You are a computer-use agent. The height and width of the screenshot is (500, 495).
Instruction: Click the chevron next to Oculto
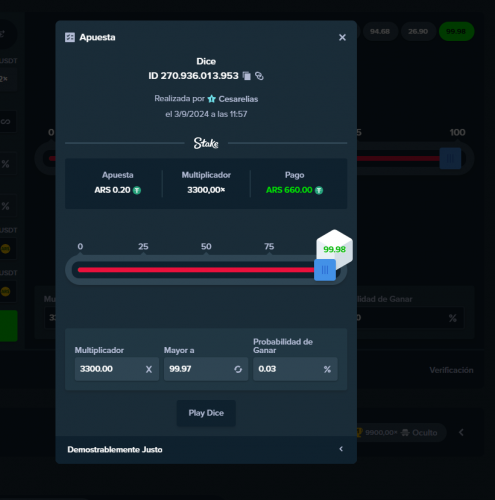click(x=461, y=433)
